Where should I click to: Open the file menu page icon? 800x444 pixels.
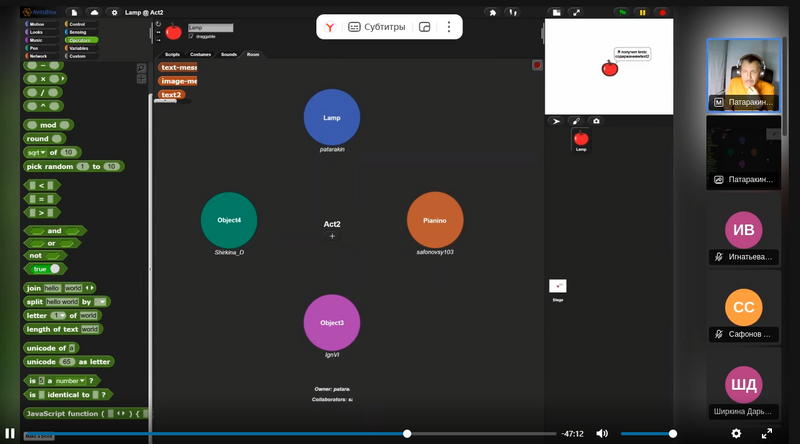74,12
